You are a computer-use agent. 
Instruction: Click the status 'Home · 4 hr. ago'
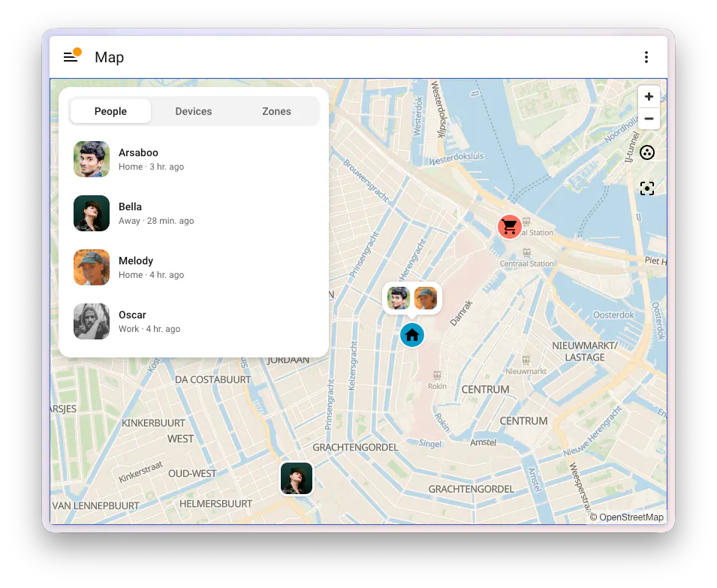click(x=151, y=275)
